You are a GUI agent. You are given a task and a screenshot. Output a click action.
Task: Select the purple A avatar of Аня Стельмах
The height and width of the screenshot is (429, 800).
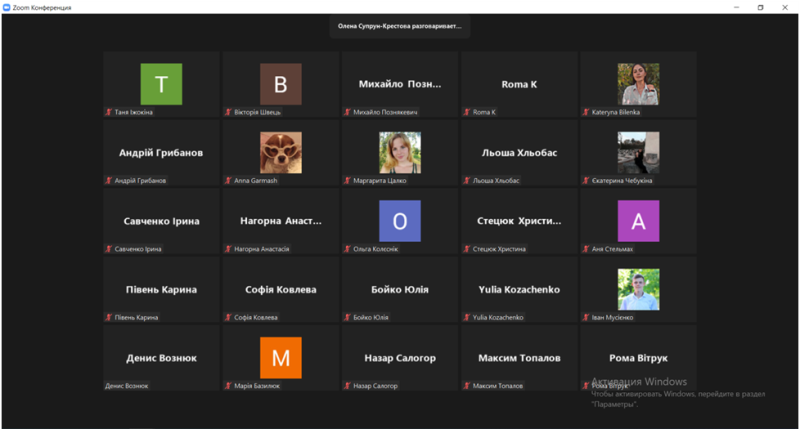(x=638, y=221)
